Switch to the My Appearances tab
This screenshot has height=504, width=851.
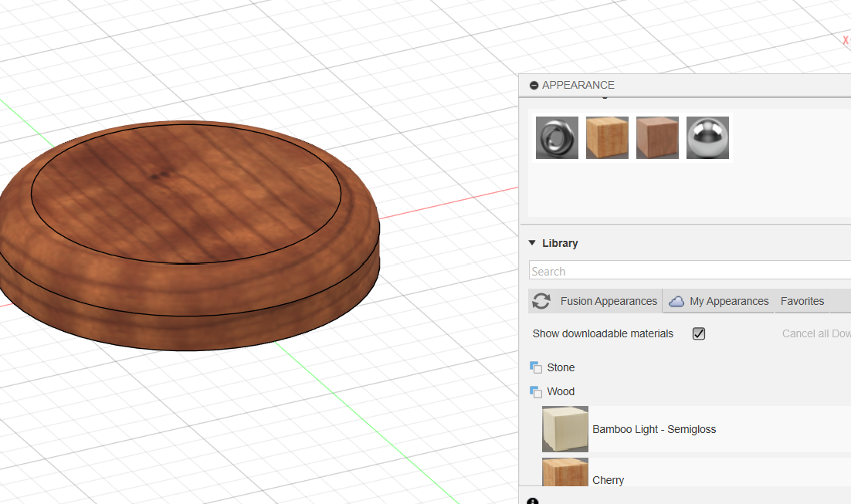(729, 301)
